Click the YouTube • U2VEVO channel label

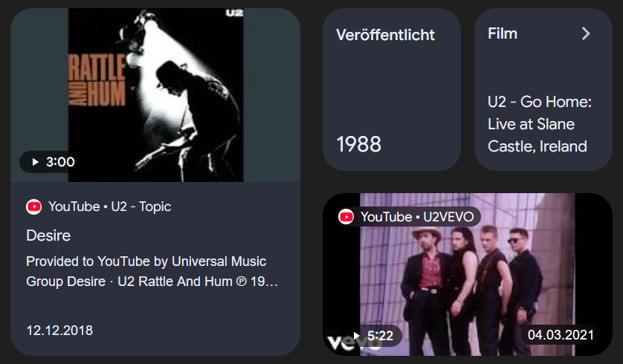coord(417,217)
